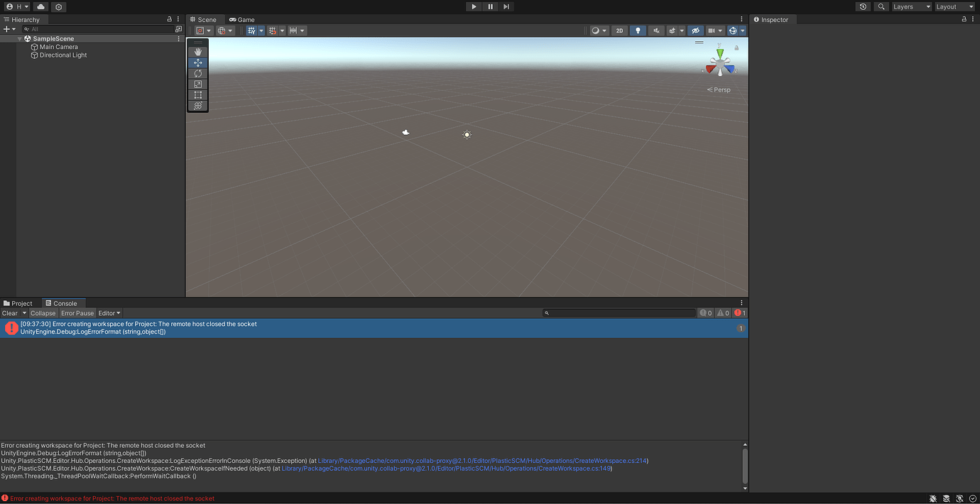The image size is (980, 504).
Task: Switch to the Game tab
Action: coord(241,19)
